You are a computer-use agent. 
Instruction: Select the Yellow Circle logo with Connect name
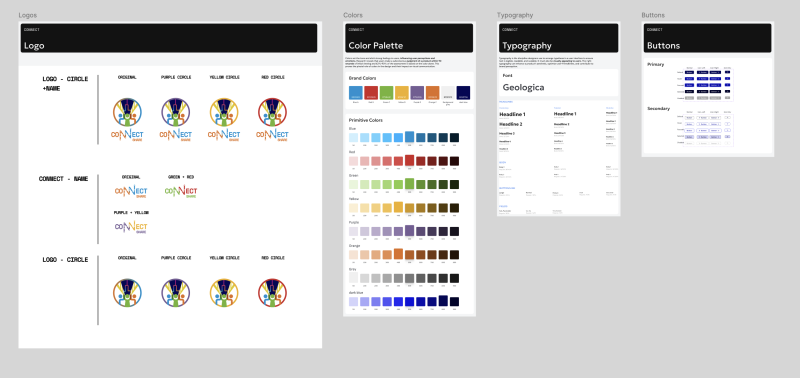224,120
